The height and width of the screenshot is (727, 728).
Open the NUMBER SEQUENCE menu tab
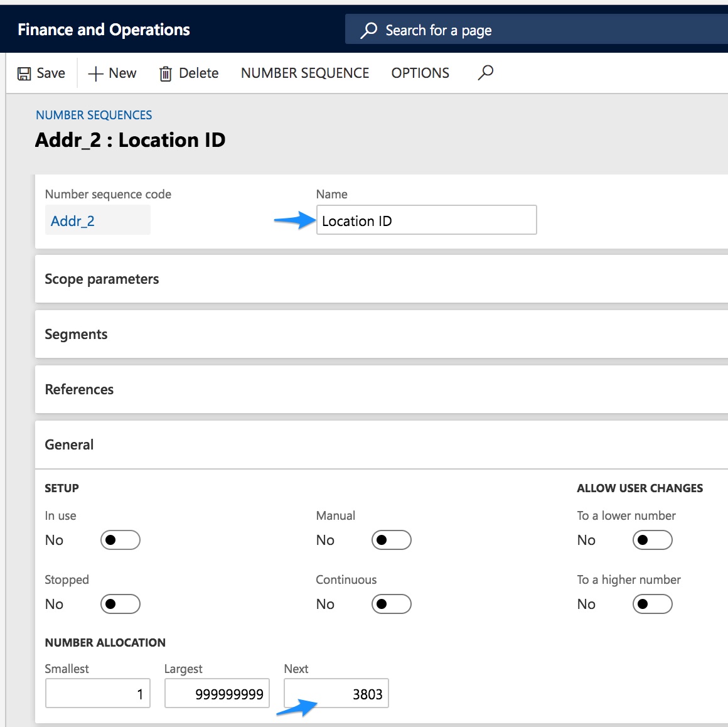[x=305, y=73]
